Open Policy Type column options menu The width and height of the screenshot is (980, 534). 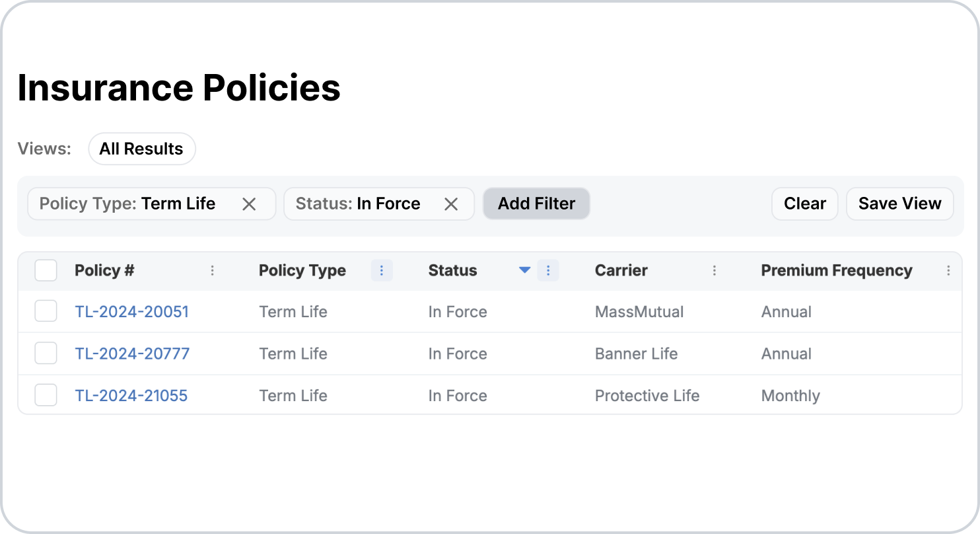click(382, 270)
